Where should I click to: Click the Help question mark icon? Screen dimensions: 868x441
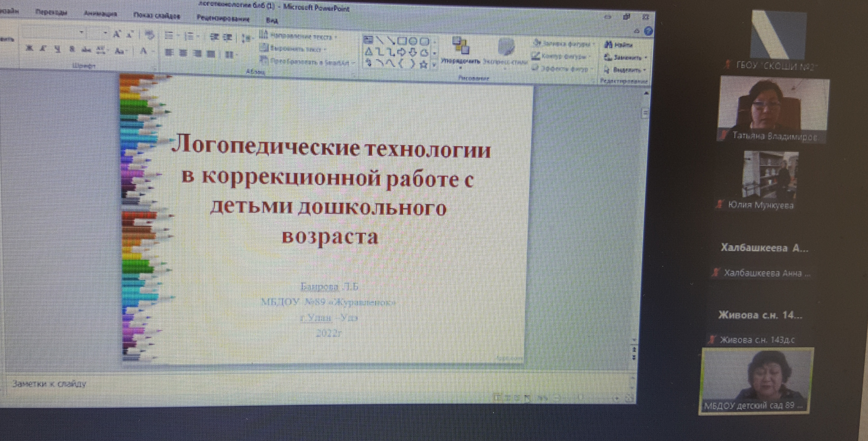(648, 31)
